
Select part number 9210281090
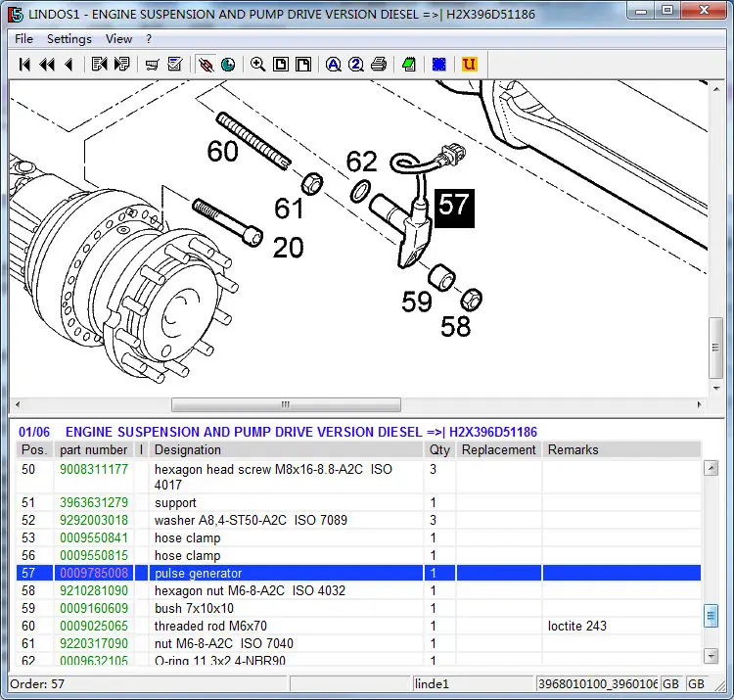(x=94, y=591)
